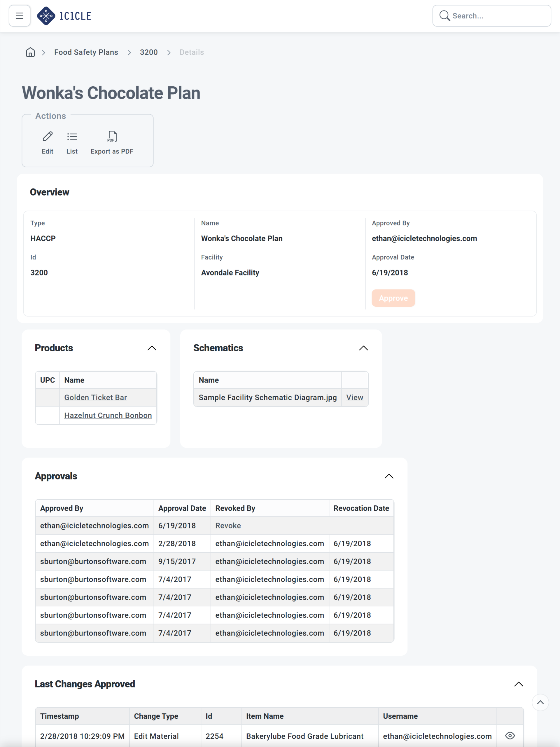The image size is (560, 747).
Task: Click the 2254 Id cell
Action: (221, 736)
